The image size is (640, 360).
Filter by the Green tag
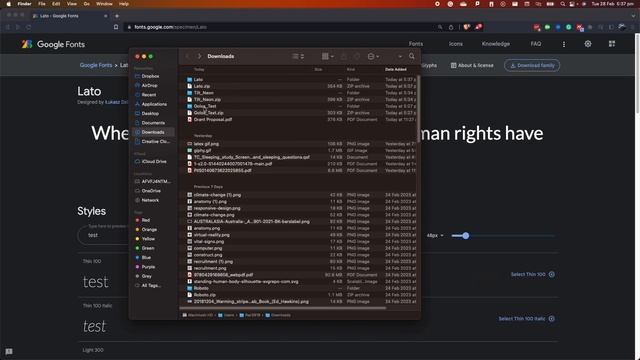pos(148,248)
